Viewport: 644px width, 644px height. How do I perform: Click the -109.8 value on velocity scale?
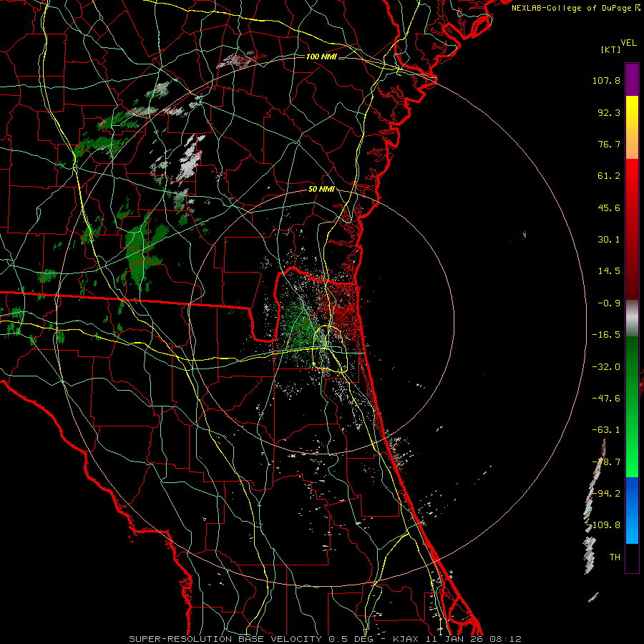(x=604, y=525)
